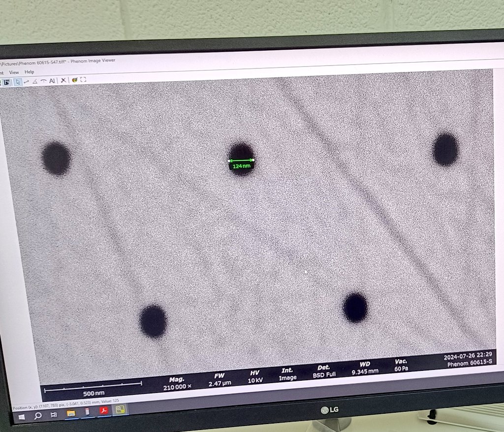Click the FW value 2.47 µm
504x432 pixels.
click(220, 383)
